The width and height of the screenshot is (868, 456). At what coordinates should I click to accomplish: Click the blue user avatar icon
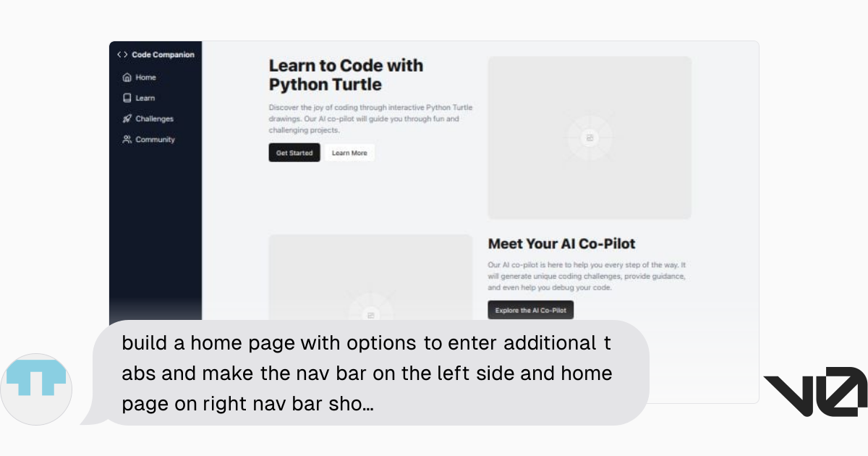[x=36, y=380]
